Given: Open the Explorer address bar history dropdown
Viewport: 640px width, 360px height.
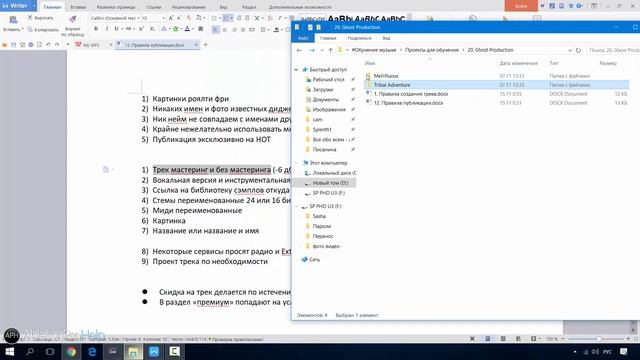Looking at the screenshot, I should point(570,50).
